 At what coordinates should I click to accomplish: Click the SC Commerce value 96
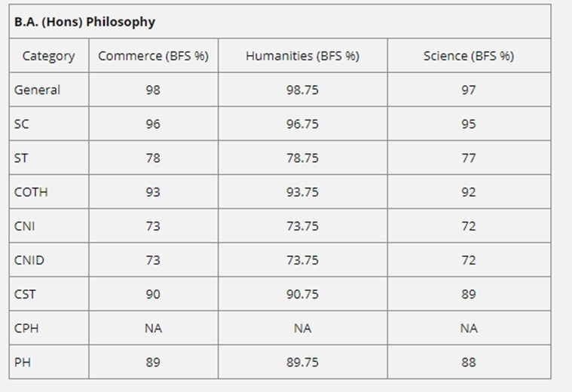coord(153,124)
